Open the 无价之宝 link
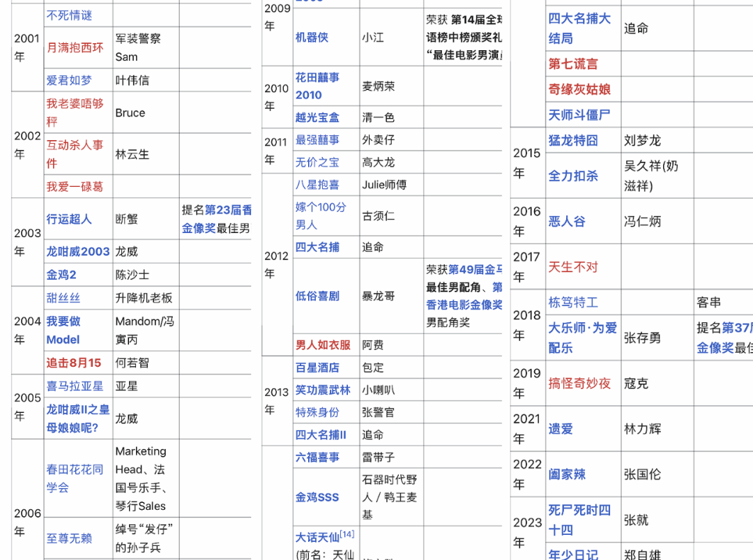 click(x=317, y=162)
